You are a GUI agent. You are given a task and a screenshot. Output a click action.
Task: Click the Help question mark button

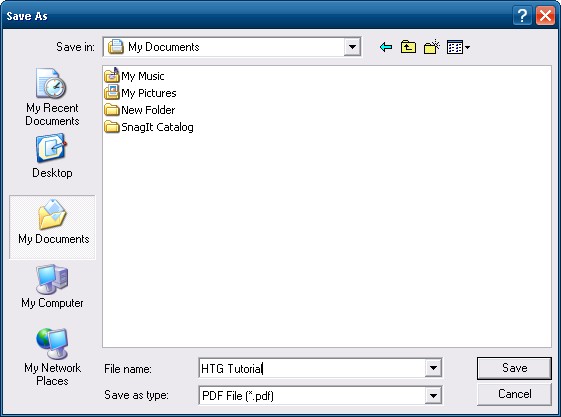(522, 16)
